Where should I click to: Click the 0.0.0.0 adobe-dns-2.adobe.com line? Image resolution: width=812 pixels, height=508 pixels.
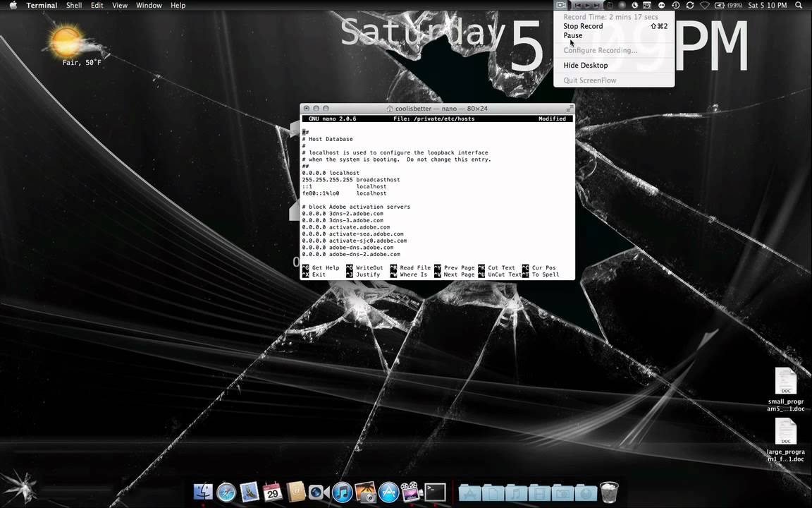[351, 255]
